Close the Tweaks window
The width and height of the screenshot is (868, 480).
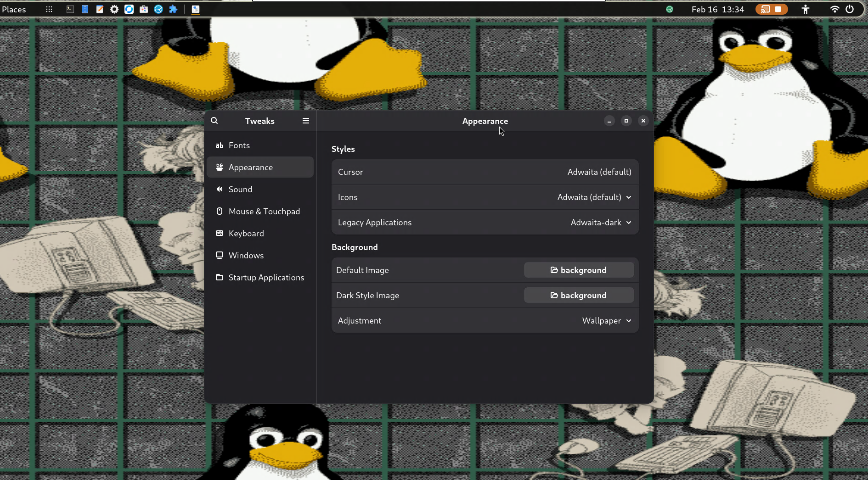click(x=643, y=121)
